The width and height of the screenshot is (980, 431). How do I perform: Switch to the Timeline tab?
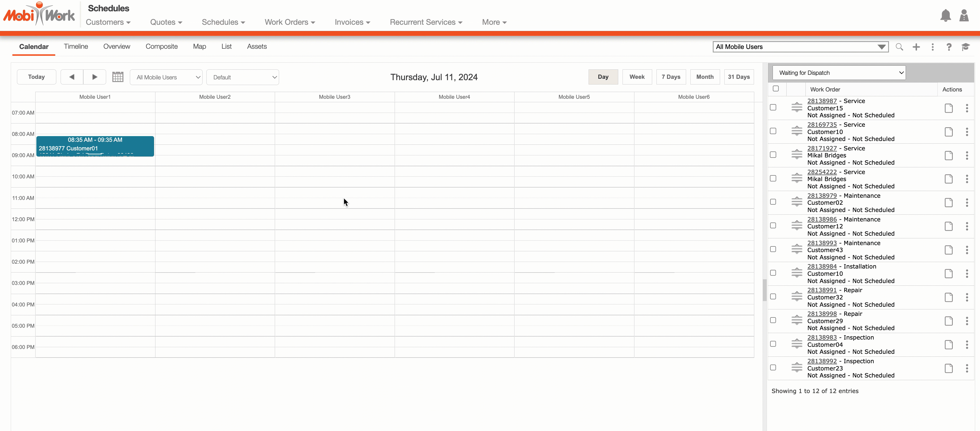tap(76, 46)
